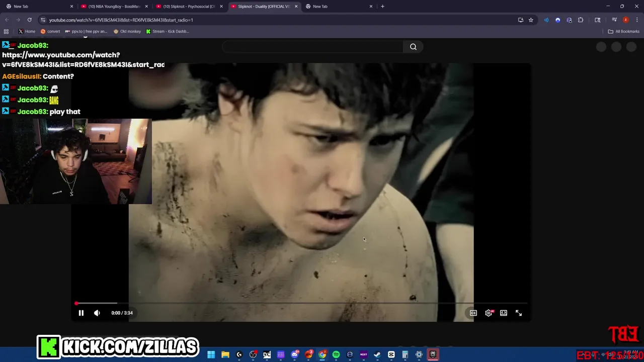Click the YouTube search magnifier button
This screenshot has height=362, width=644.
413,47
